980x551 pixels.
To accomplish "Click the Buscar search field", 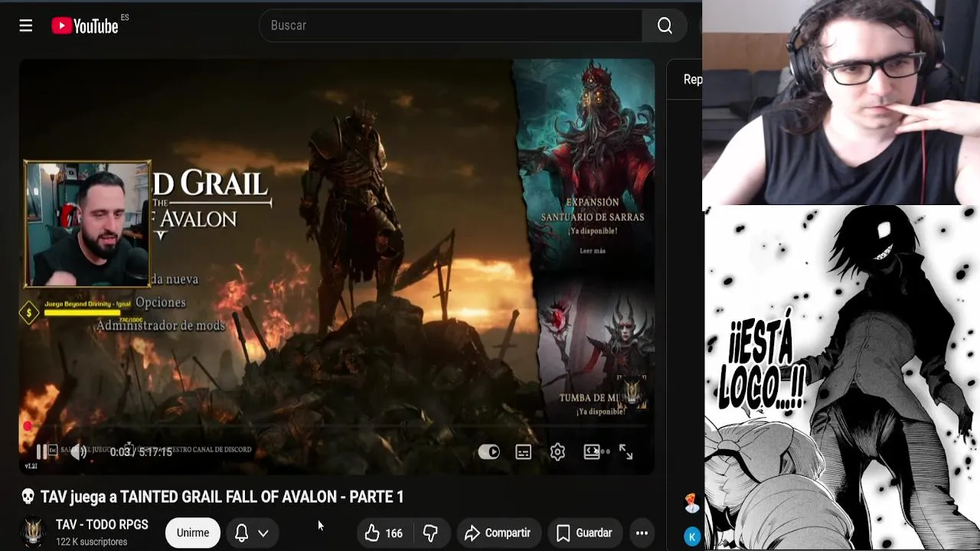I will click(452, 26).
